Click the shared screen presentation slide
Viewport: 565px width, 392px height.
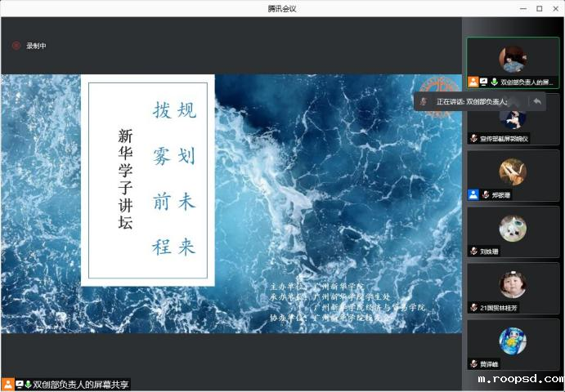(x=231, y=204)
